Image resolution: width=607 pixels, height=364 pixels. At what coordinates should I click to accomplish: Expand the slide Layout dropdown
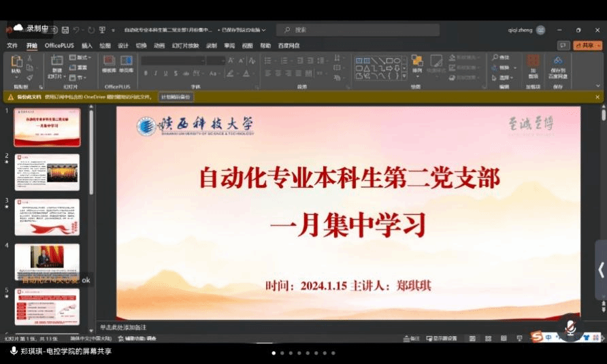[80, 57]
